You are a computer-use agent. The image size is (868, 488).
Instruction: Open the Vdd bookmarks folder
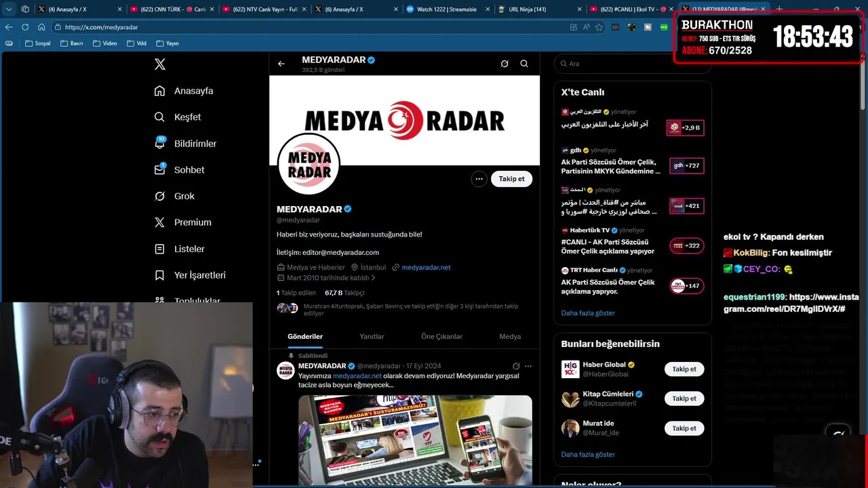(x=136, y=43)
